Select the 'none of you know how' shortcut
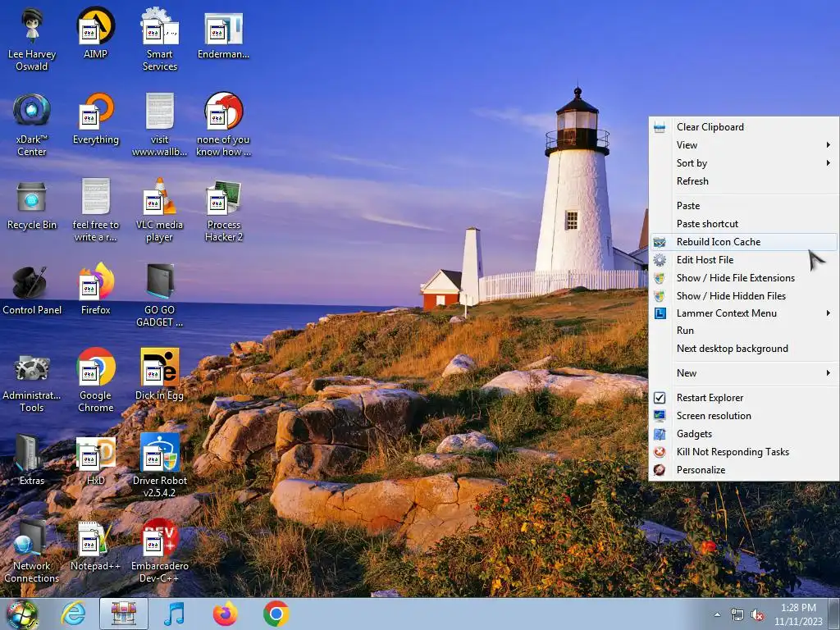Viewport: 840px width, 630px height. coord(223,125)
